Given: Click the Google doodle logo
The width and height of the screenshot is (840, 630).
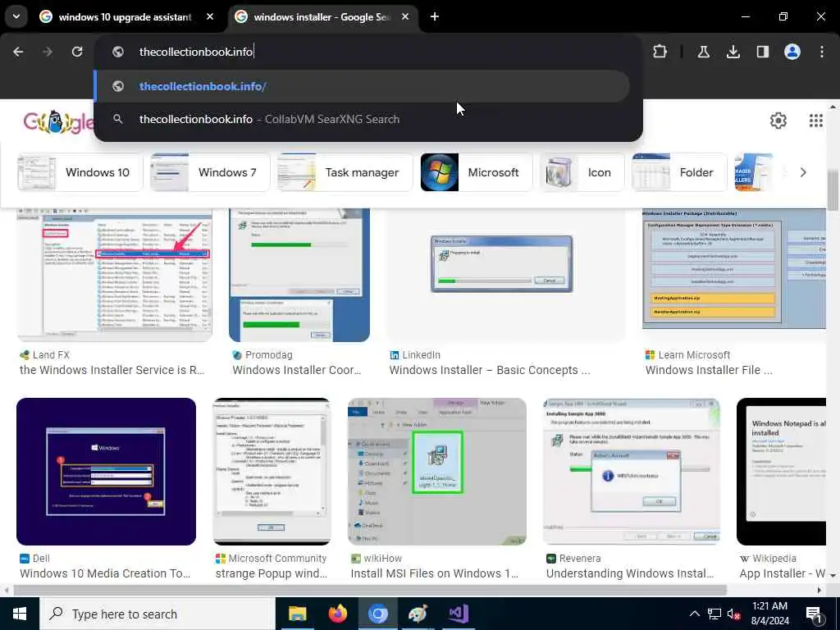Looking at the screenshot, I should tap(58, 123).
